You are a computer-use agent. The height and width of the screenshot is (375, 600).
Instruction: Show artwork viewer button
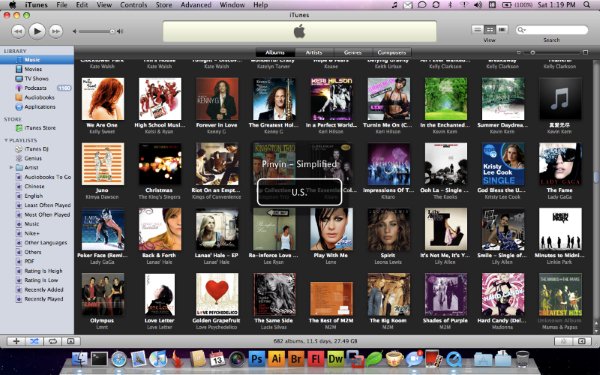70,341
